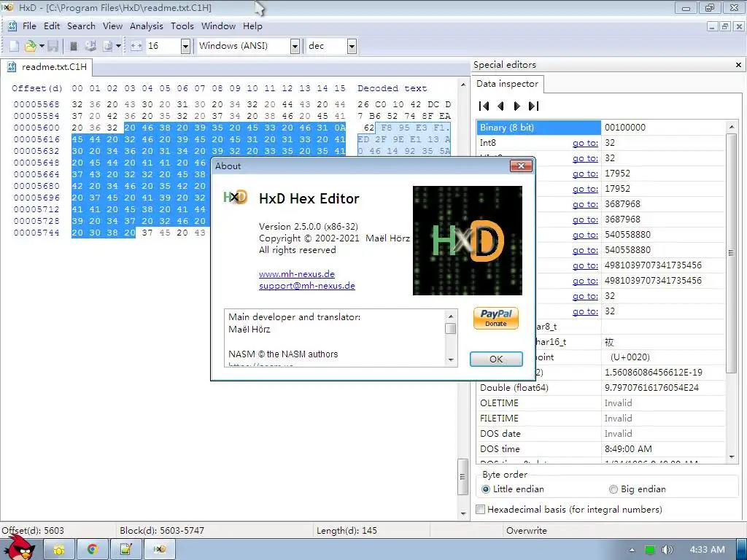Image resolution: width=747 pixels, height=560 pixels.
Task: Go to next byte in Data inspector
Action: pos(517,106)
